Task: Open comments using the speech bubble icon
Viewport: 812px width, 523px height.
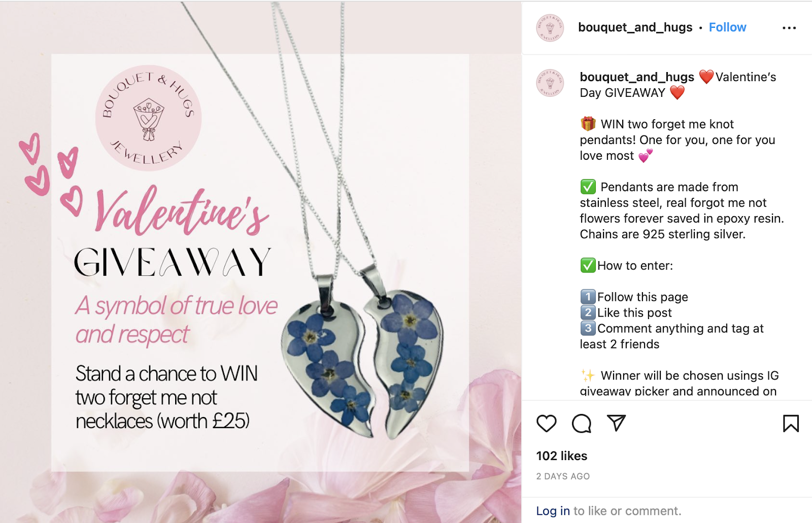Action: pyautogui.click(x=582, y=423)
